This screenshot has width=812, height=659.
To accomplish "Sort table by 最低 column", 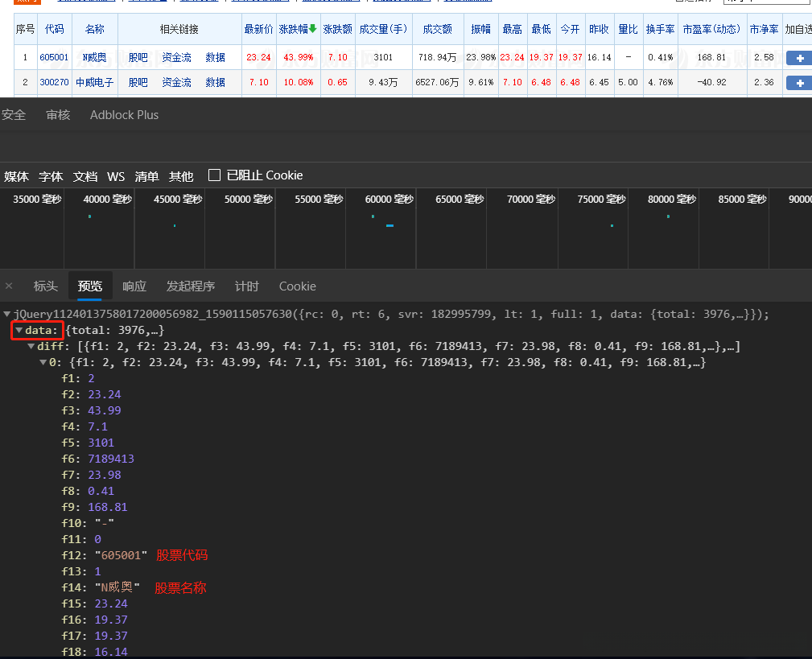I will pos(541,29).
